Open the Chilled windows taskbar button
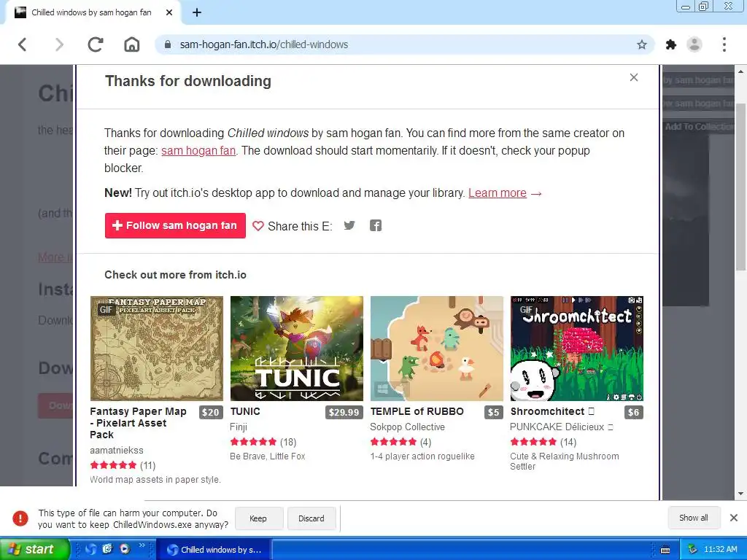This screenshot has height=560, width=747. pos(214,550)
